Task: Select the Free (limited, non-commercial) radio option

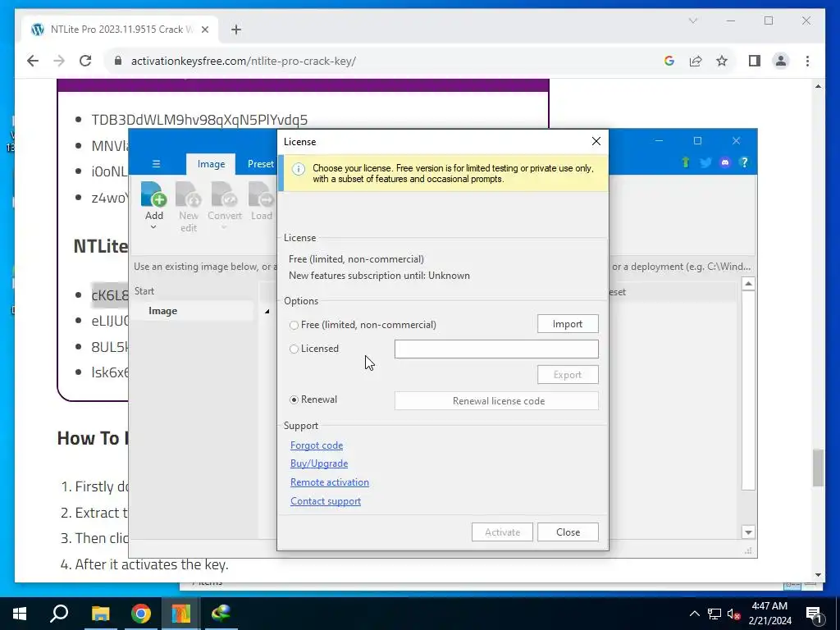Action: pos(294,325)
